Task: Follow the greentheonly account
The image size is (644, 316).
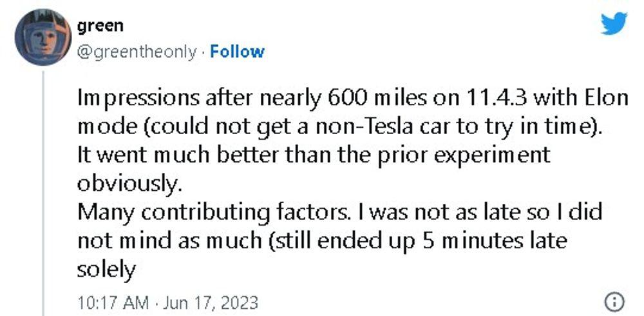Action: pyautogui.click(x=237, y=52)
